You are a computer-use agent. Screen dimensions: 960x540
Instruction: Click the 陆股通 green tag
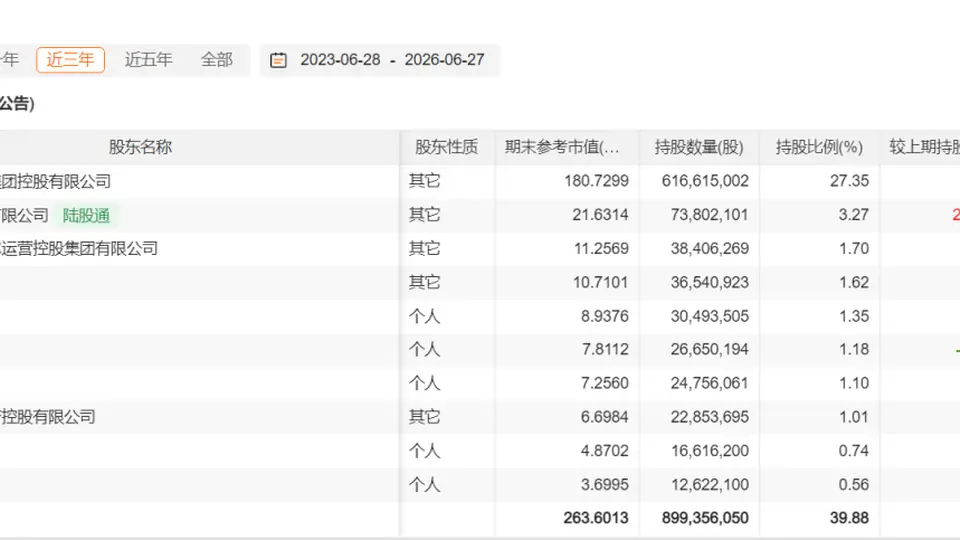[x=86, y=216]
